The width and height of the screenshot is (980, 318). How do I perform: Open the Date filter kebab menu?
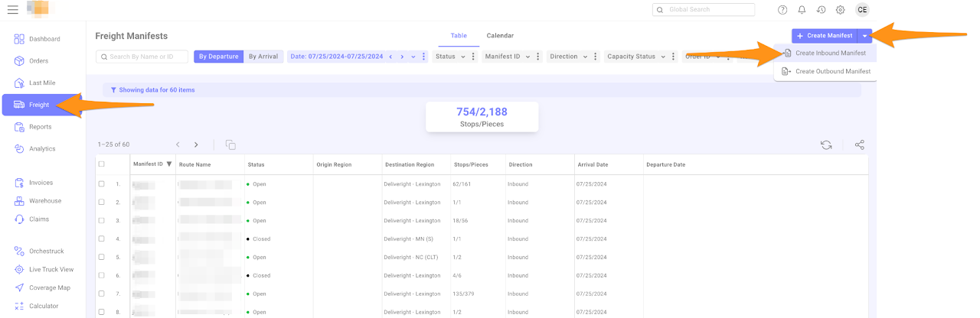pos(424,57)
